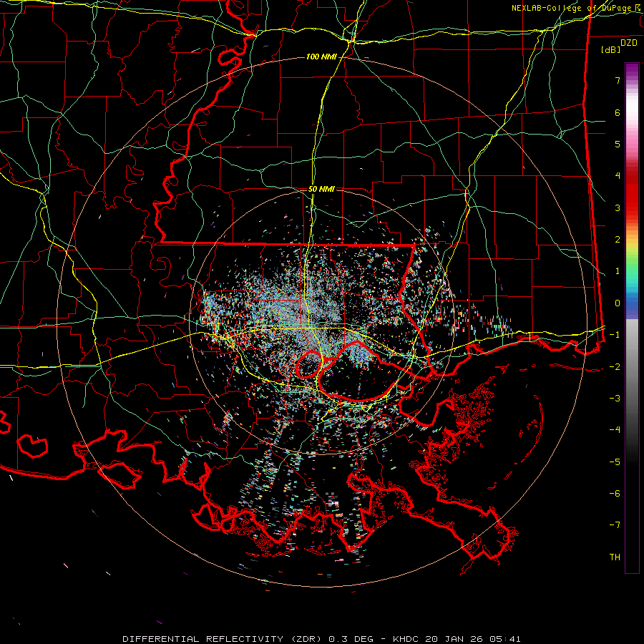Click the TH label on color scale
The height and width of the screenshot is (644, 644).
pyautogui.click(x=615, y=557)
